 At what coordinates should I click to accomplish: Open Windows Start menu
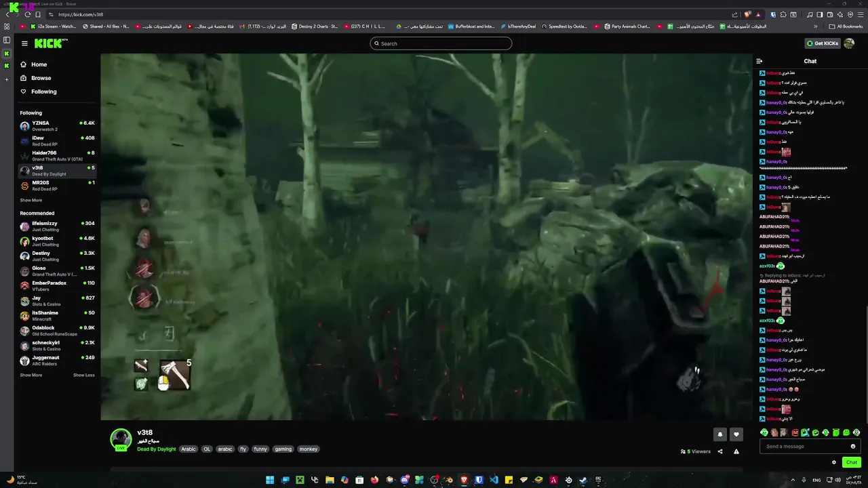[270, 480]
